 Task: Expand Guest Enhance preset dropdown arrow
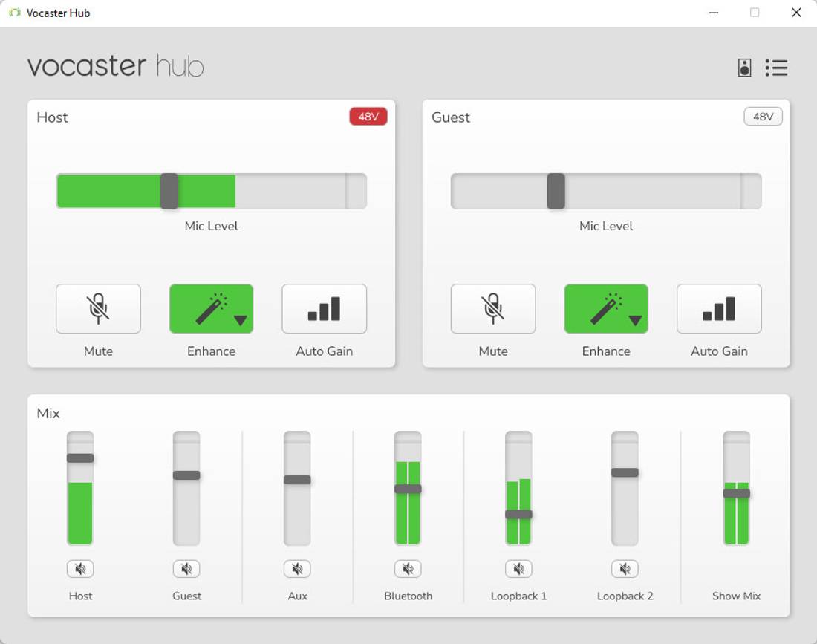click(x=635, y=320)
